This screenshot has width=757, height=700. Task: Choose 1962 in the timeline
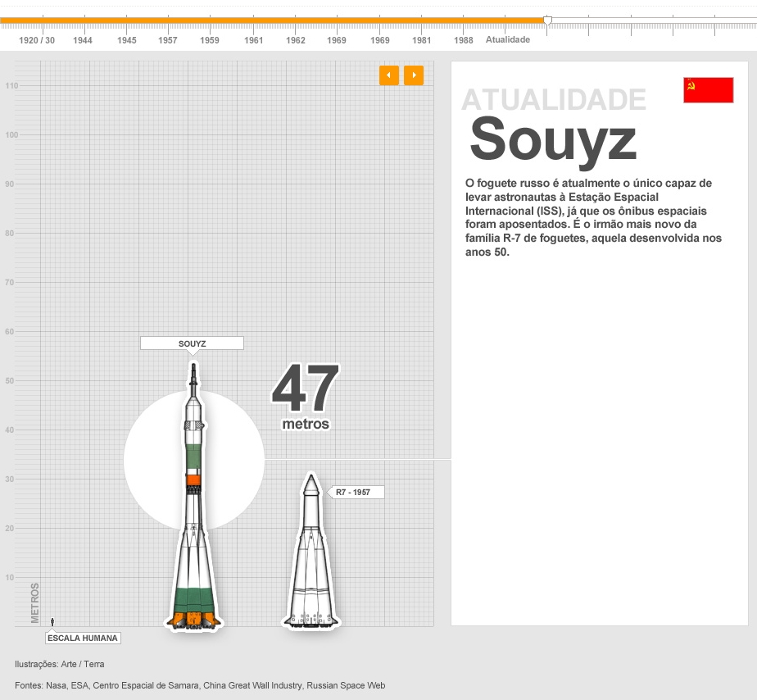[x=296, y=40]
